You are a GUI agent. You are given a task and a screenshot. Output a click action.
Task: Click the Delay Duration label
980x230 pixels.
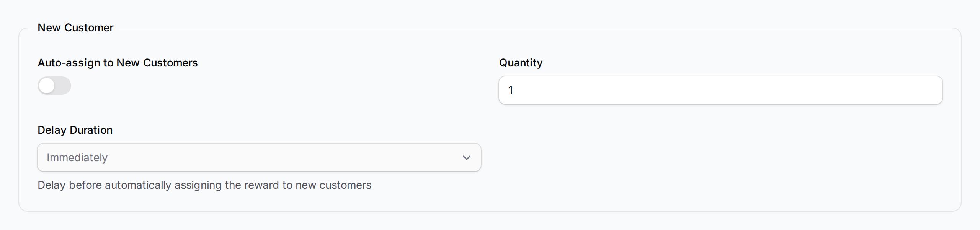coord(75,130)
